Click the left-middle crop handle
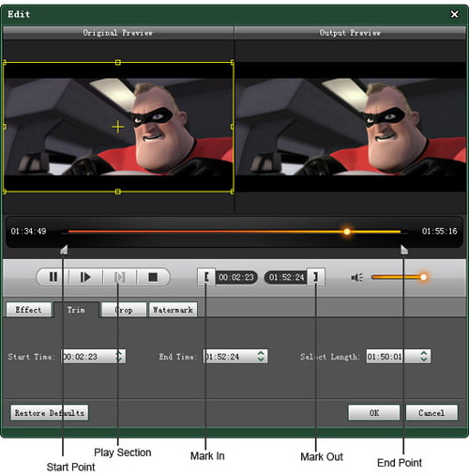The height and width of the screenshot is (476, 469). 4,127
